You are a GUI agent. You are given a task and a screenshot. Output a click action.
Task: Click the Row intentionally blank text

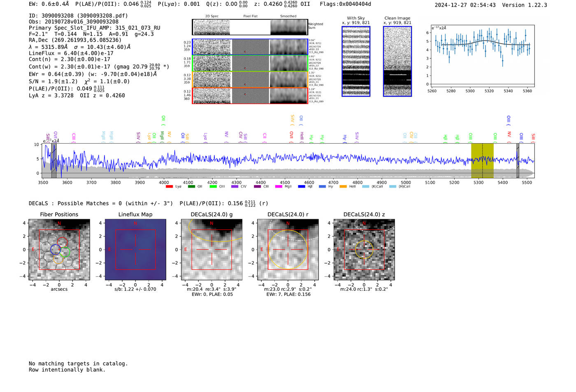click(x=67, y=370)
